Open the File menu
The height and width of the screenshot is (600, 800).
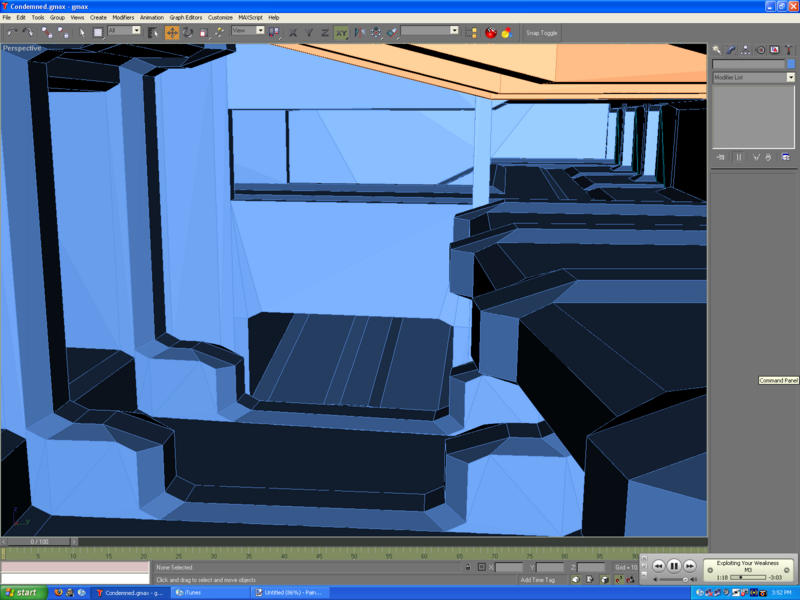[7, 17]
